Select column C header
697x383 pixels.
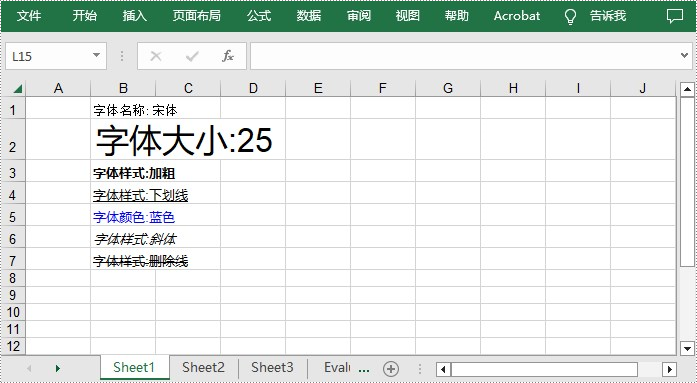[x=188, y=88]
